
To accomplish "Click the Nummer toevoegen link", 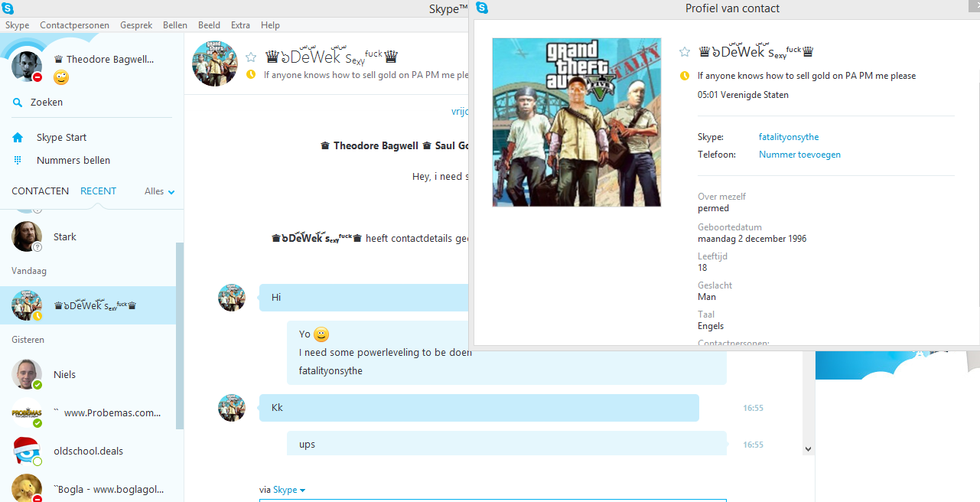I will coord(799,155).
